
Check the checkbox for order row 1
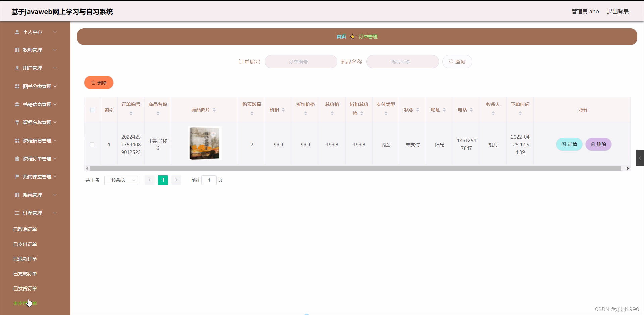[92, 145]
